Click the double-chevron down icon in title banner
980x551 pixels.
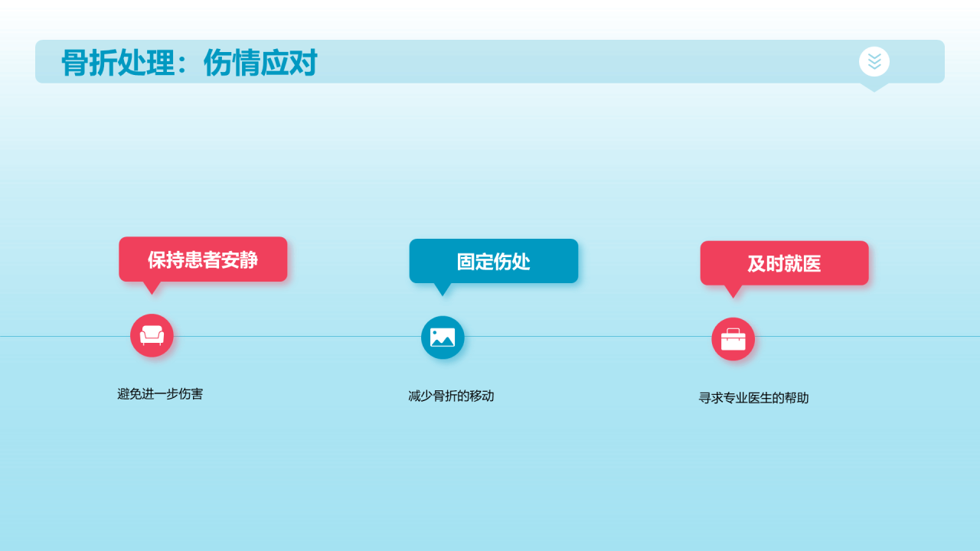click(x=874, y=61)
